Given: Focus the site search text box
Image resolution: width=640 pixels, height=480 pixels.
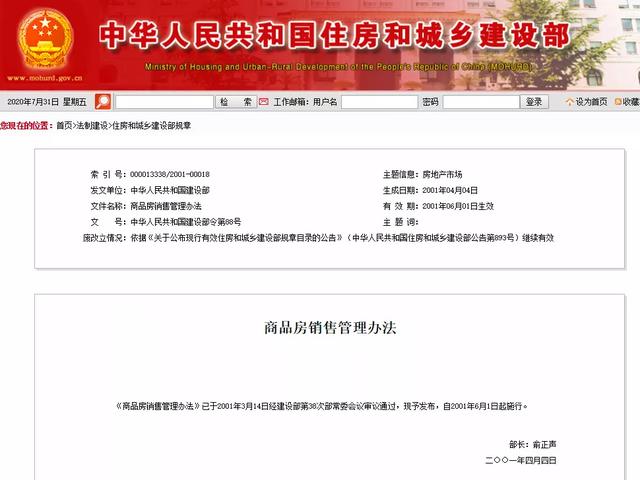Looking at the screenshot, I should pos(164,102).
